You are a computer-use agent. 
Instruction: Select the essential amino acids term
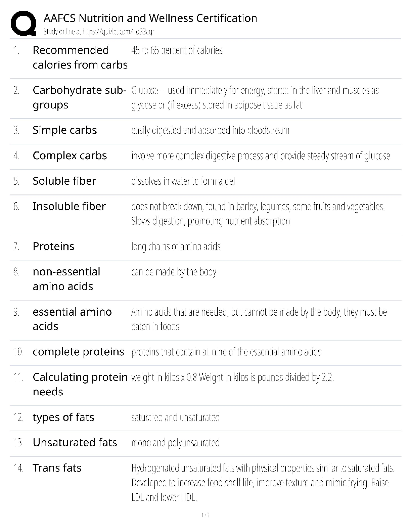(x=72, y=319)
